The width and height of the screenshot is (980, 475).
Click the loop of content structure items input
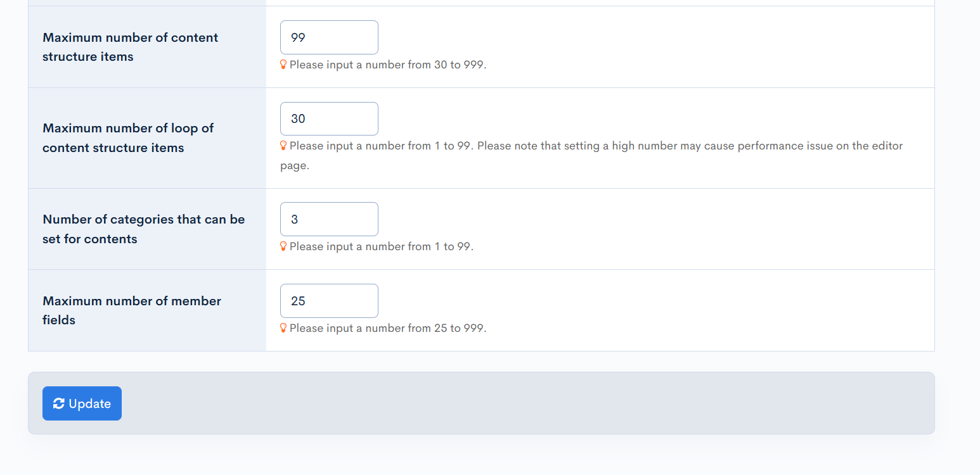[329, 118]
